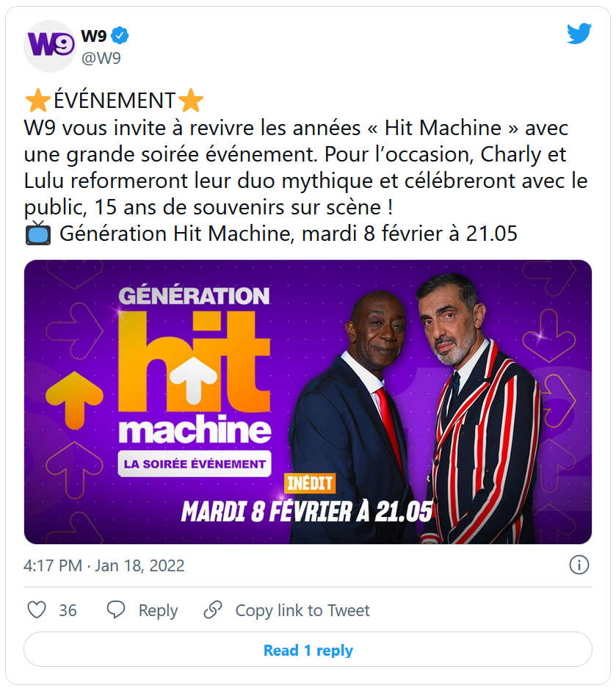This screenshot has width=616, height=691.
Task: Click the star emoji before ÉVÉNEMENT
Action: [x=37, y=100]
